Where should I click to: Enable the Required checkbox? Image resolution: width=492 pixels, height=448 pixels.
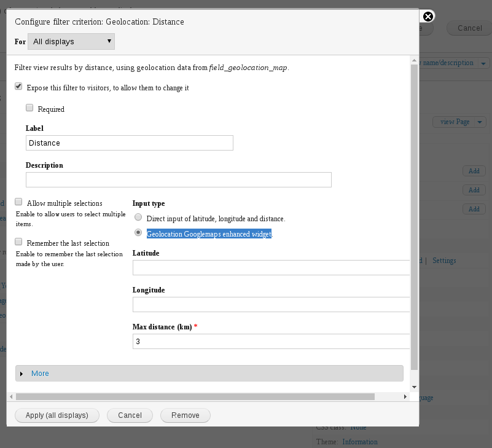pos(29,108)
